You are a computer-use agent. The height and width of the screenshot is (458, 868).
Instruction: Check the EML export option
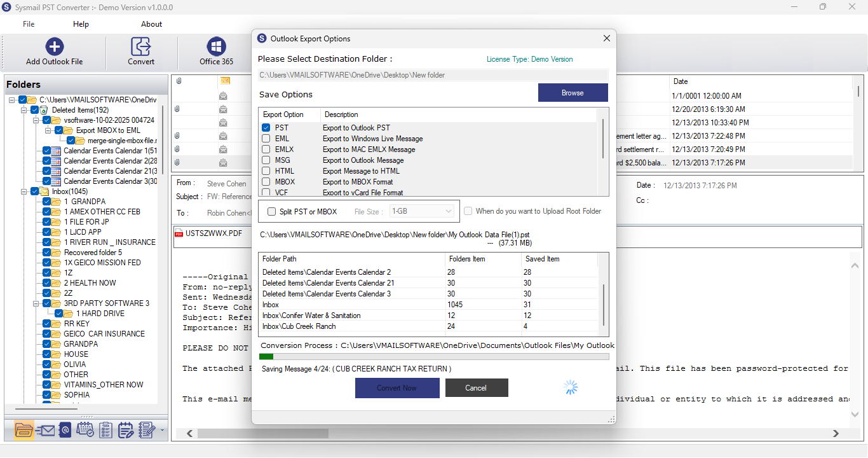266,139
